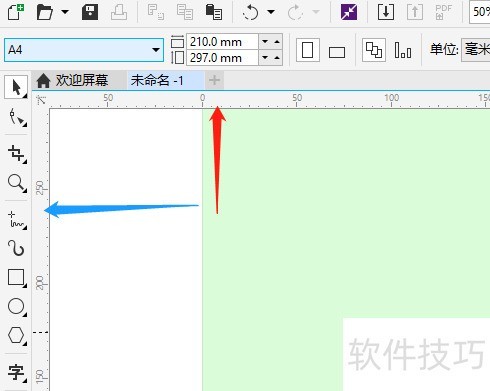Click the Import icon
The image size is (490, 391).
coord(386,12)
